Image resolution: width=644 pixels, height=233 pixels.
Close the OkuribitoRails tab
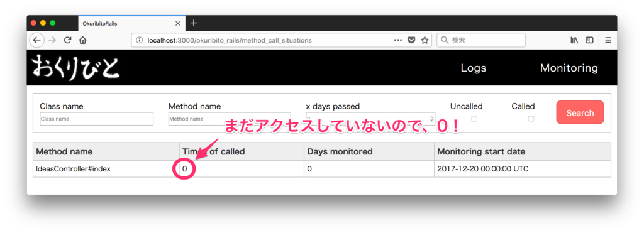tap(177, 24)
